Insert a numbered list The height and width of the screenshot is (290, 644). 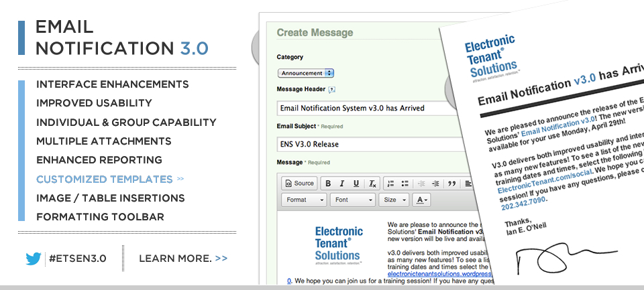391,184
